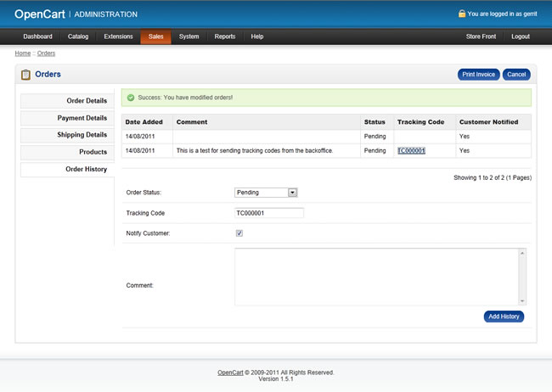Screen dimensions: 552x392
Task: Click the Tracking Code column header
Action: coord(420,122)
